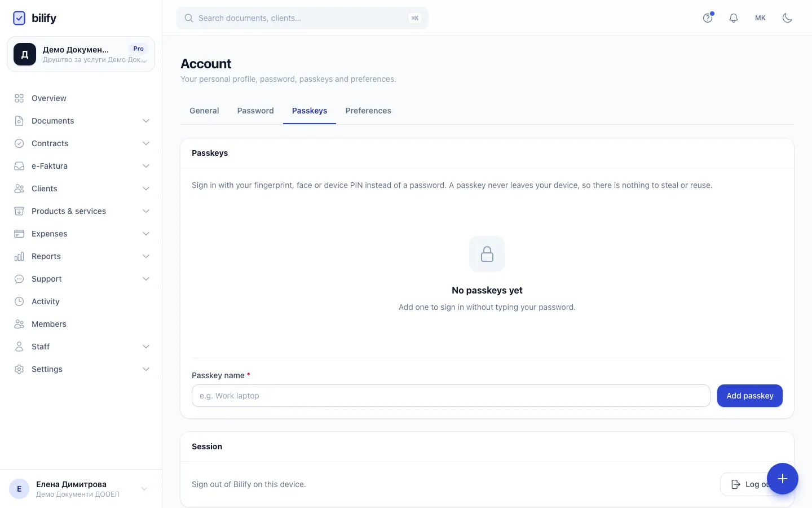The image size is (812, 508).
Task: Click the bilify logo icon
Action: point(19,18)
